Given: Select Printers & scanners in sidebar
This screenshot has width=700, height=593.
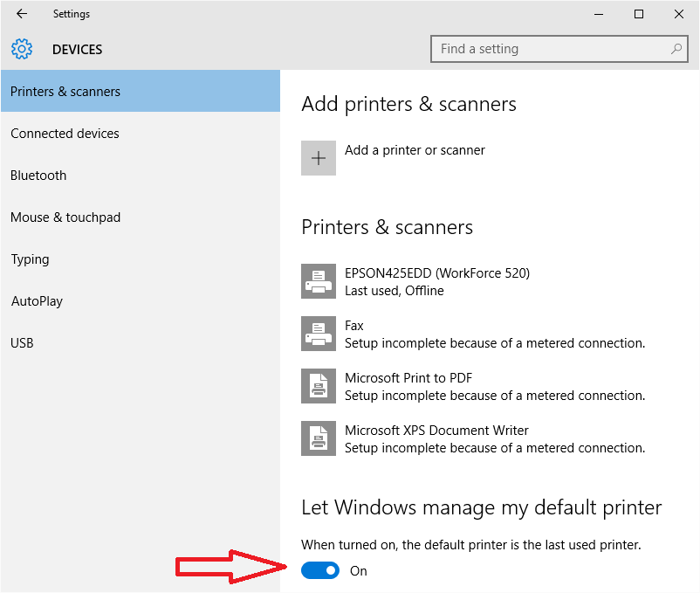Looking at the screenshot, I should pos(141,91).
